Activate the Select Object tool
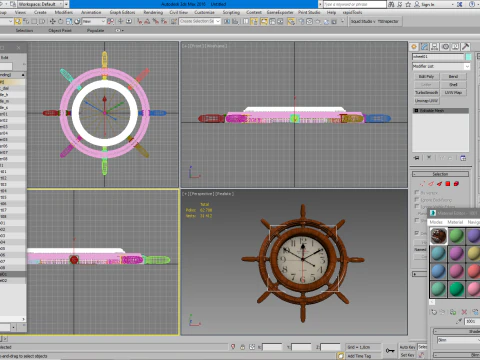This screenshot has width=480, height=360. (x=18, y=21)
